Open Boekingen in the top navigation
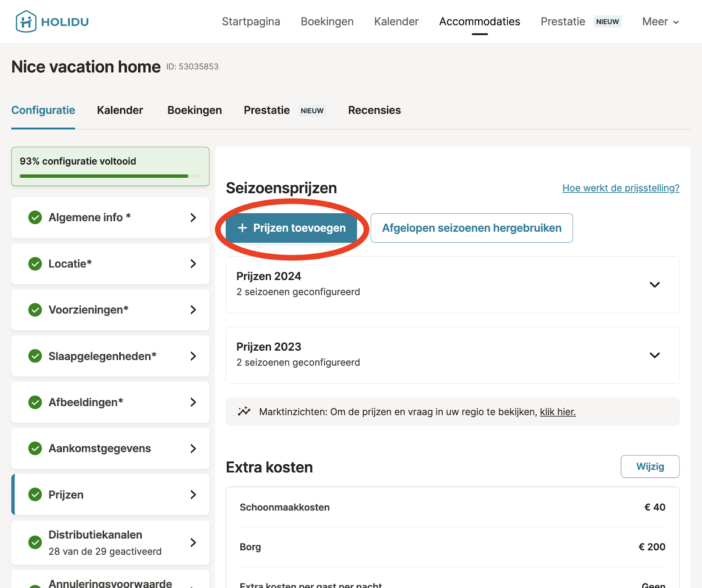 click(327, 22)
